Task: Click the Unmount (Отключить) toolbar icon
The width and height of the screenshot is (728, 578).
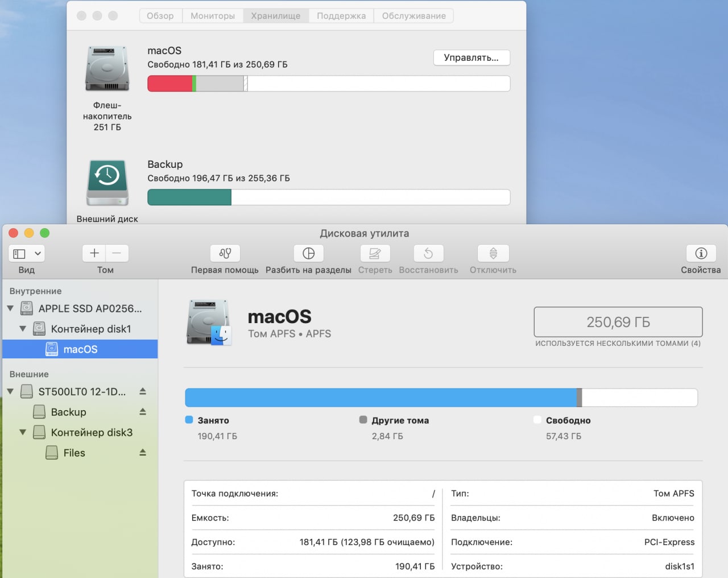Action: pos(493,253)
